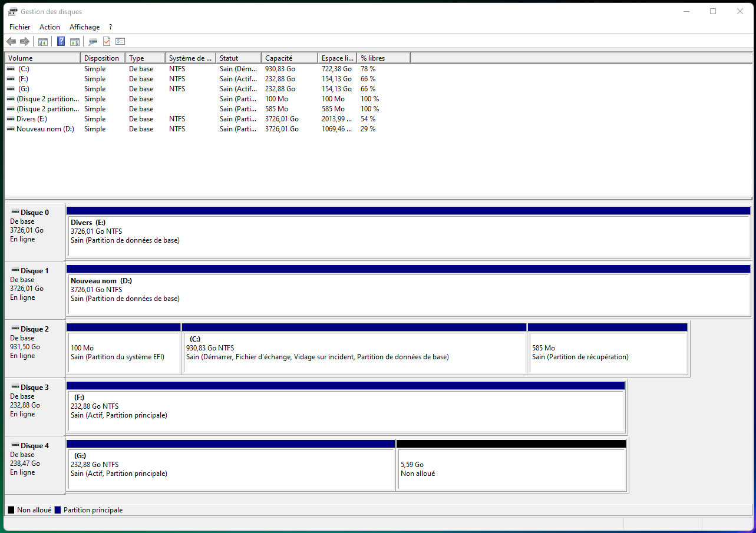Image resolution: width=756 pixels, height=533 pixels.
Task: Select the 100 Mo EFI system partition block
Action: point(124,349)
